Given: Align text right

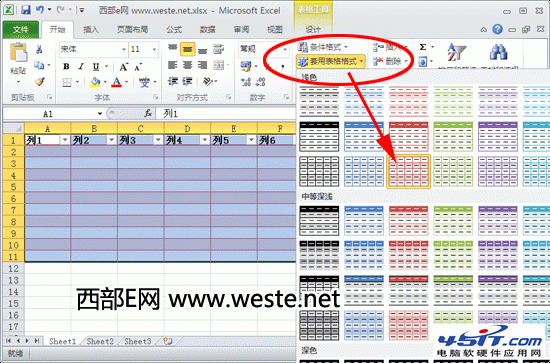Looking at the screenshot, I should tap(202, 65).
